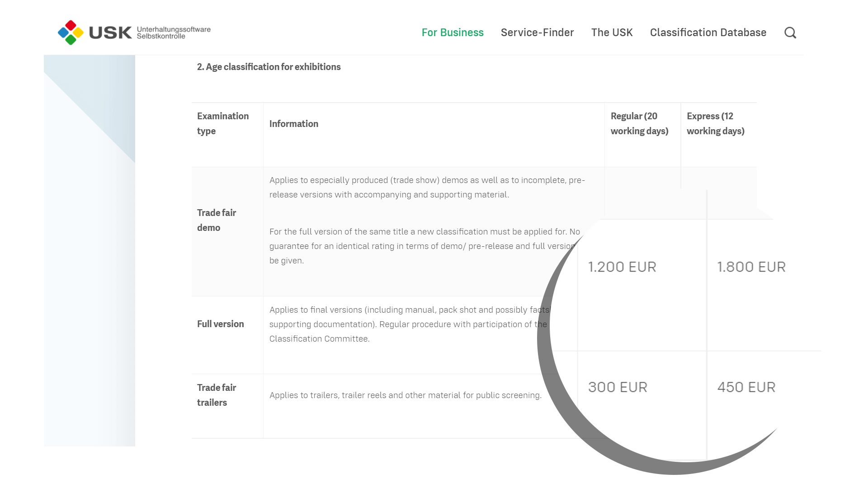Open the Classification Database page
The width and height of the screenshot is (868, 488).
click(708, 33)
